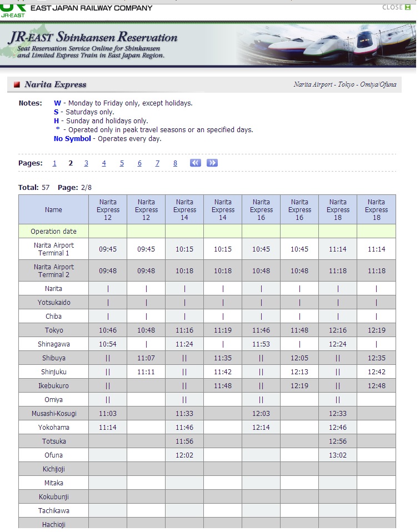Click the 'Kichijoji' station row label

point(54,469)
